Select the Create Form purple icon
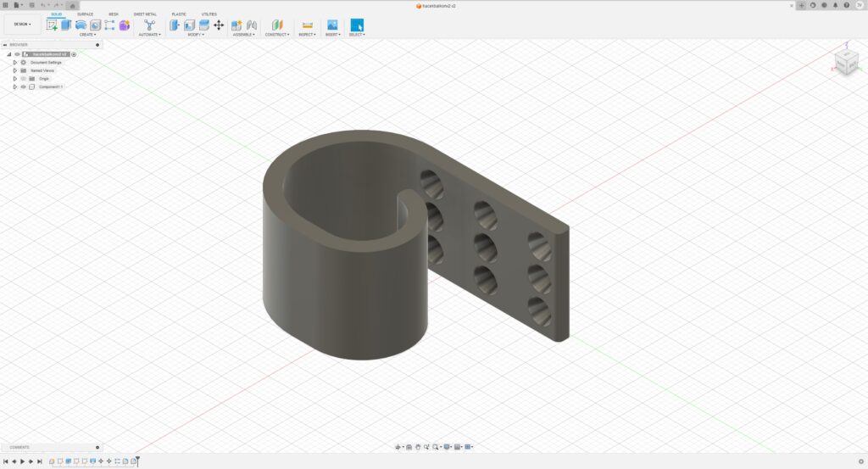Viewport: 868px width, 469px height. (x=125, y=25)
